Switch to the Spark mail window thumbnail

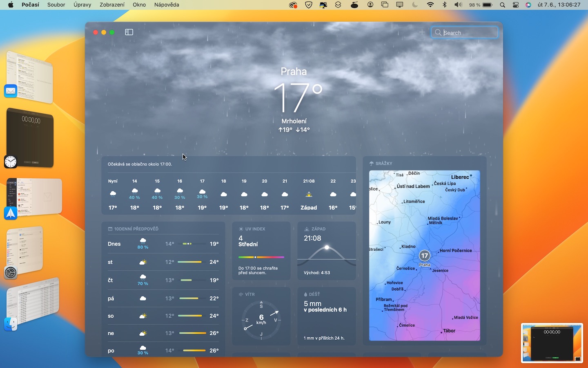(x=33, y=198)
